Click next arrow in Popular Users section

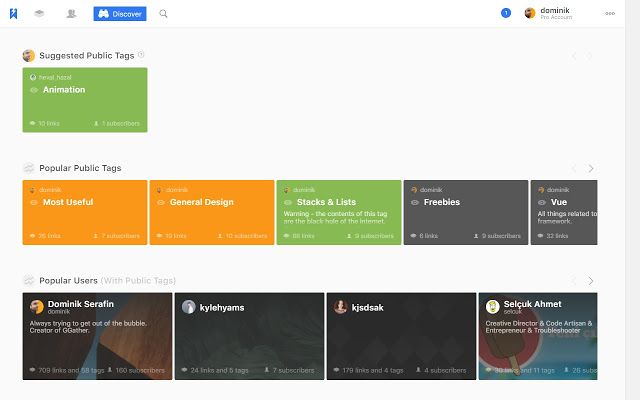(590, 281)
